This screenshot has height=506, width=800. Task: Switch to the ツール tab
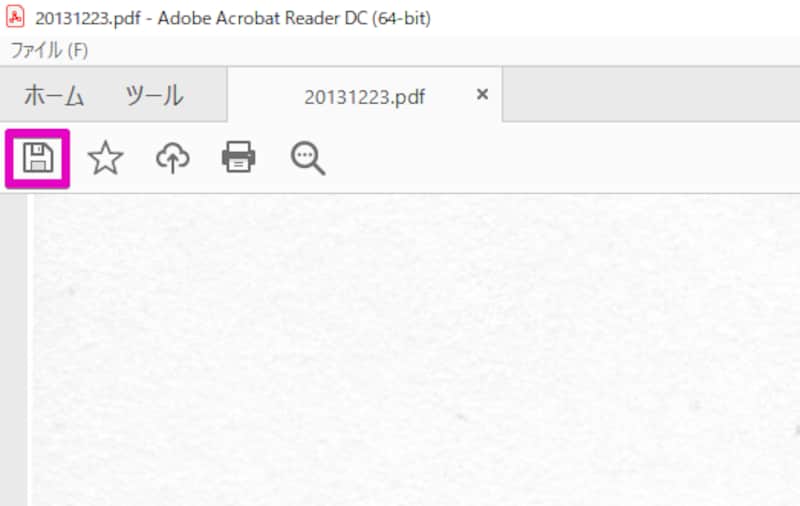(x=154, y=95)
